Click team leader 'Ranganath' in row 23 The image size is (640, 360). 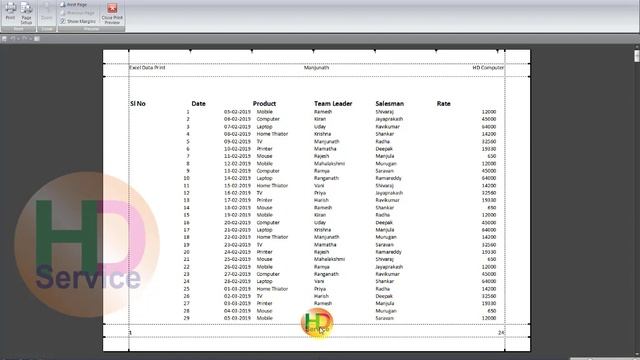327,274
